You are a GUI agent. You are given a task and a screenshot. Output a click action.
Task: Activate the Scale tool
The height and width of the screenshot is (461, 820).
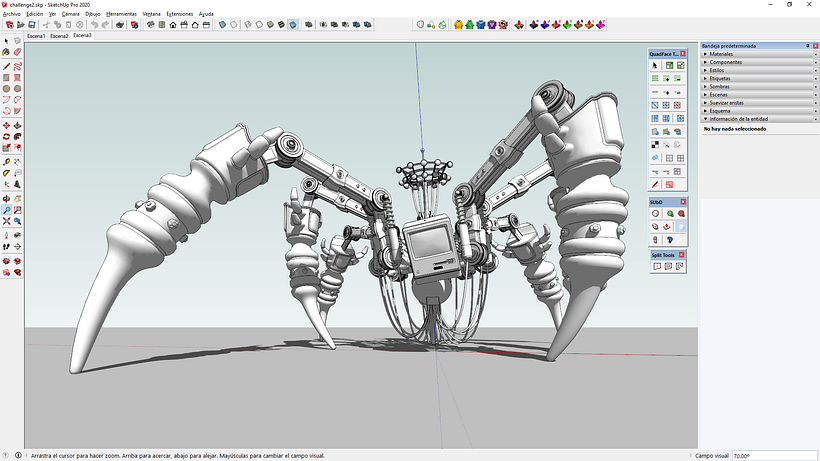click(6, 147)
